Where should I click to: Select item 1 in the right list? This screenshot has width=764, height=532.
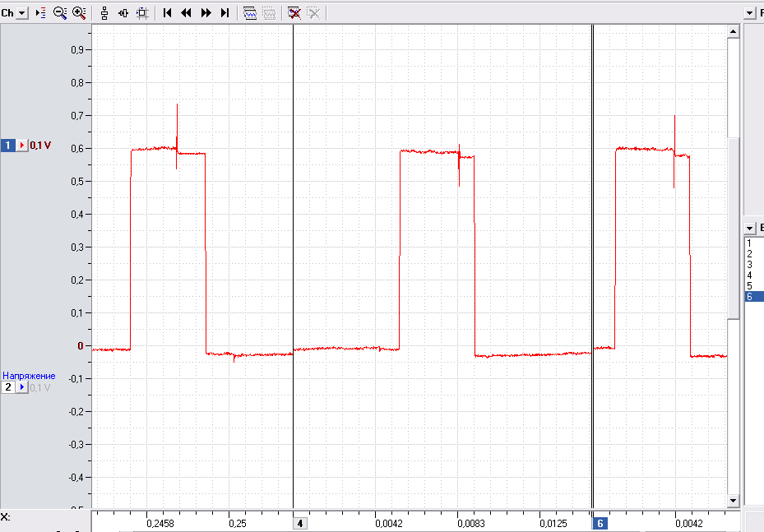(x=754, y=243)
